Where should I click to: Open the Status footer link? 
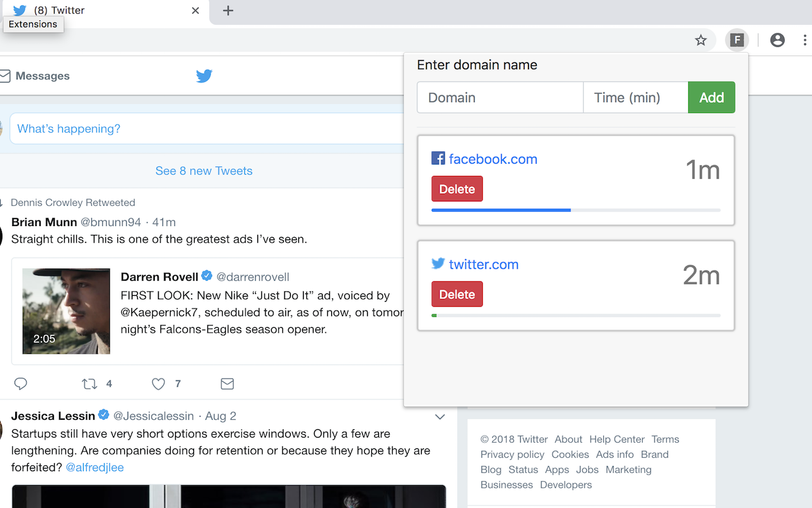523,470
